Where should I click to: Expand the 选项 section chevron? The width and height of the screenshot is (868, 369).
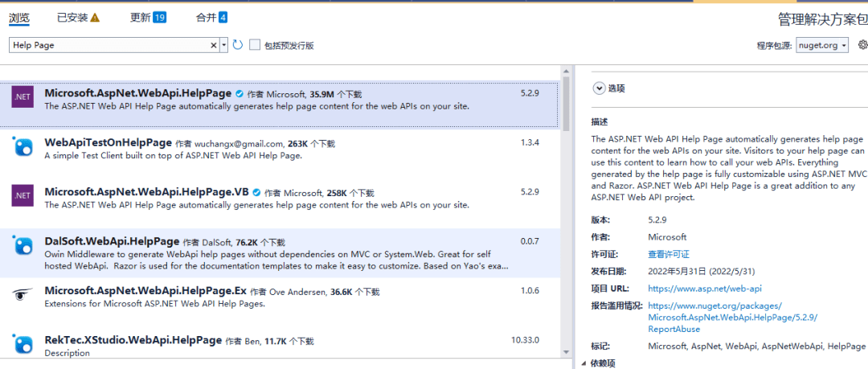point(599,88)
